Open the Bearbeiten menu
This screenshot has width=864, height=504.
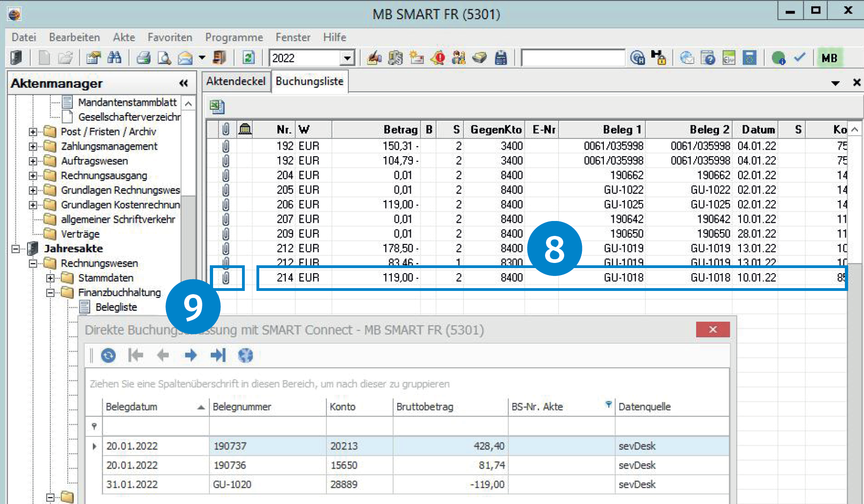pos(75,37)
